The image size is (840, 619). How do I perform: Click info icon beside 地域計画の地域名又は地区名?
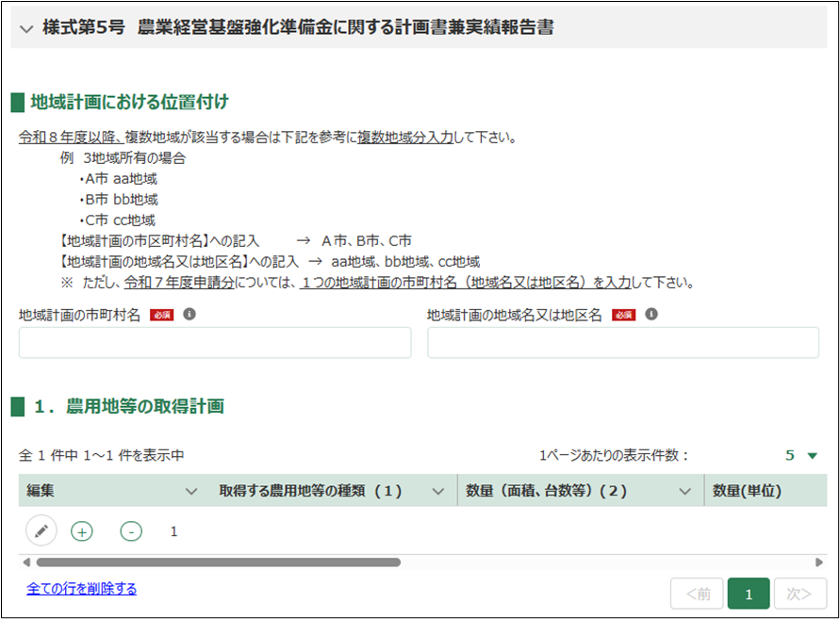point(651,314)
